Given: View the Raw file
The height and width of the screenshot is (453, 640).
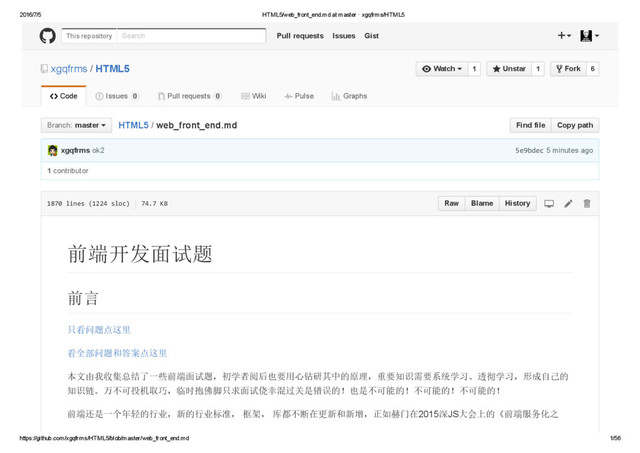Looking at the screenshot, I should (451, 203).
